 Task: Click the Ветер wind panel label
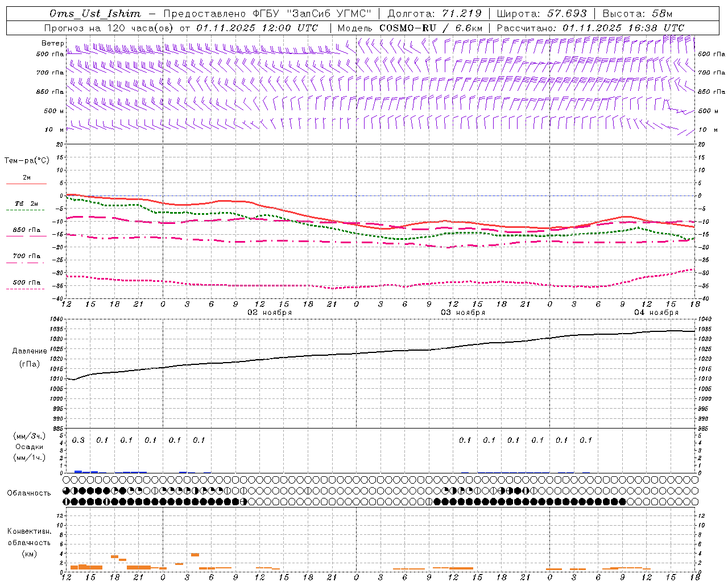click(x=53, y=43)
